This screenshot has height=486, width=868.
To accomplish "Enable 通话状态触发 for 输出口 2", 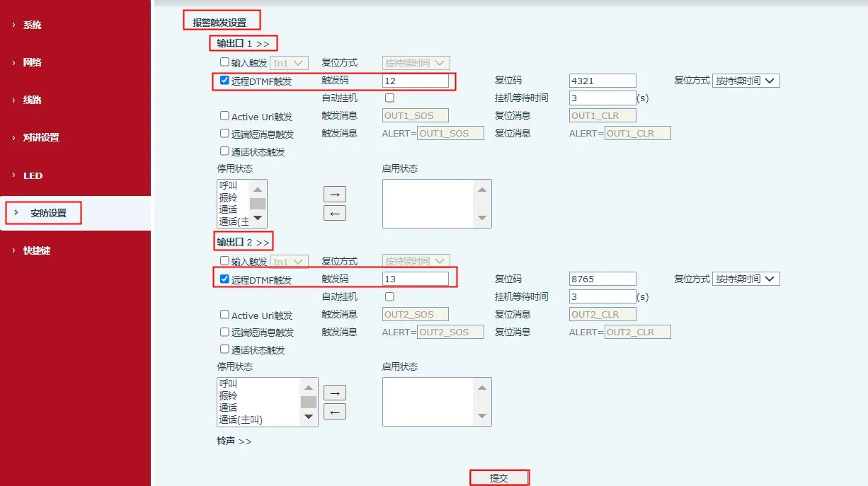I will pyautogui.click(x=224, y=349).
